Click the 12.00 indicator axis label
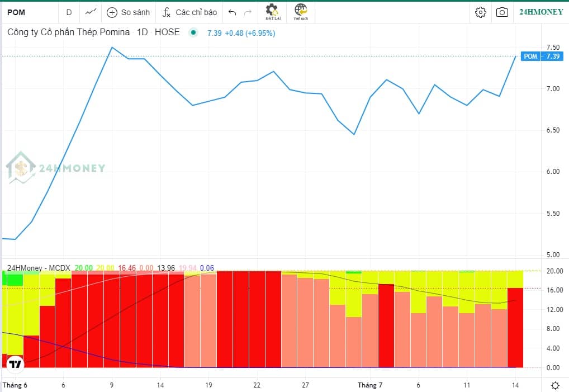This screenshot has width=569, height=392. point(554,310)
